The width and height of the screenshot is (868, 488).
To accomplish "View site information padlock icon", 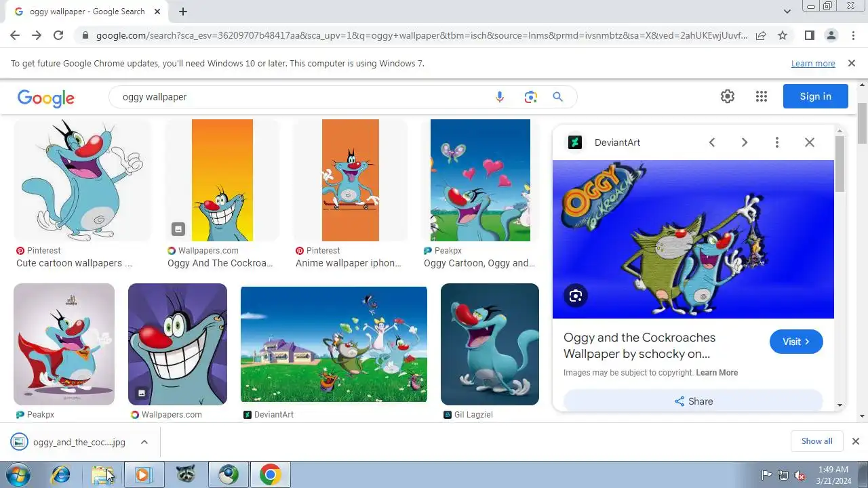I will 84,35.
